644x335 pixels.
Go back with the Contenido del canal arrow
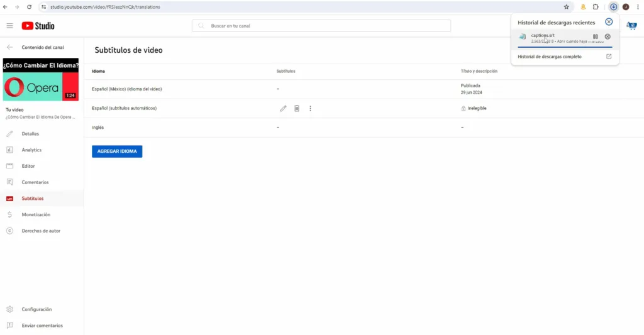click(x=9, y=47)
